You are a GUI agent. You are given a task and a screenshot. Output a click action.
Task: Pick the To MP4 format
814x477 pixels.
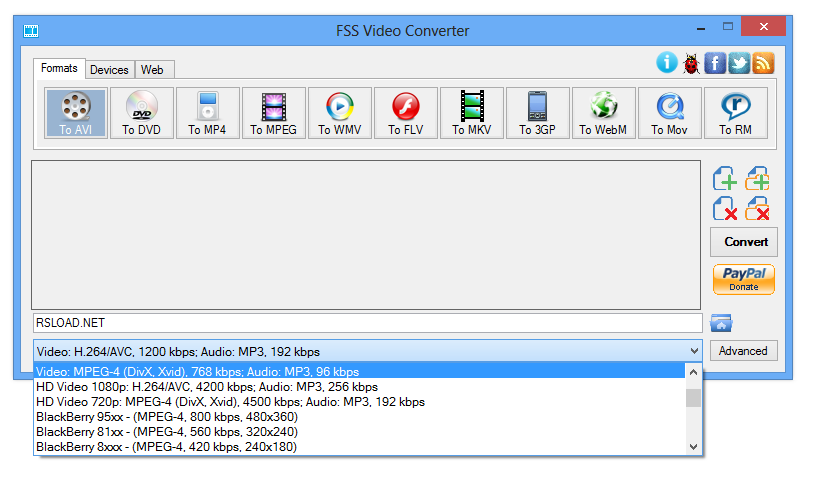[208, 113]
